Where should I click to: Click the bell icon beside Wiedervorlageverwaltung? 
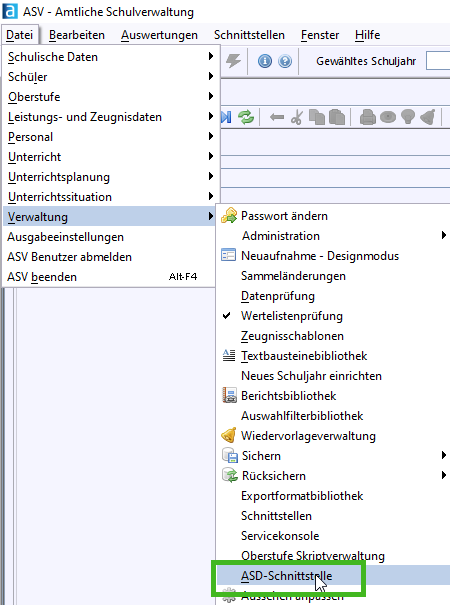pos(228,435)
